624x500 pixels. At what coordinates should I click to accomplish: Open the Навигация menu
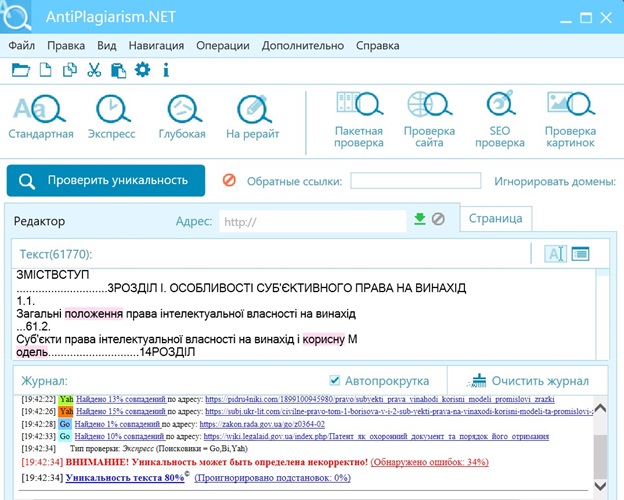click(x=156, y=46)
